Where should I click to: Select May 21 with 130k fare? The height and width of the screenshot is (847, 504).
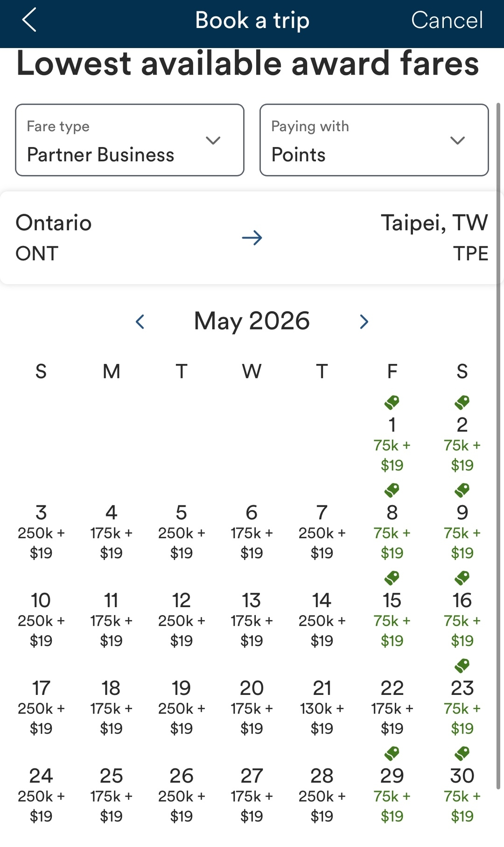[x=322, y=707]
